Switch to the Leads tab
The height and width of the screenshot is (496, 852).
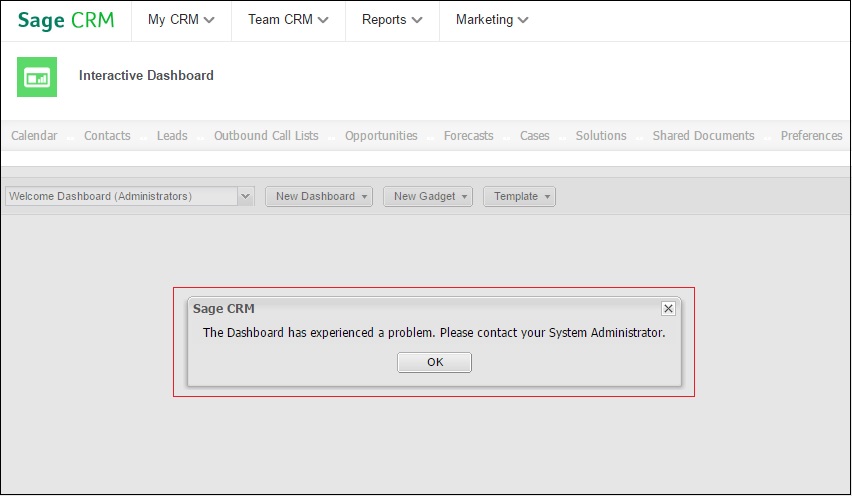(x=172, y=135)
